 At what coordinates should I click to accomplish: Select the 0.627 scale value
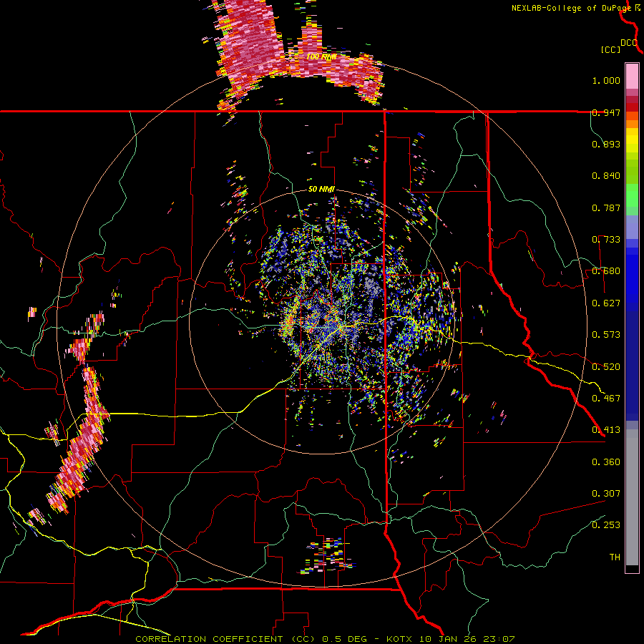click(x=606, y=303)
